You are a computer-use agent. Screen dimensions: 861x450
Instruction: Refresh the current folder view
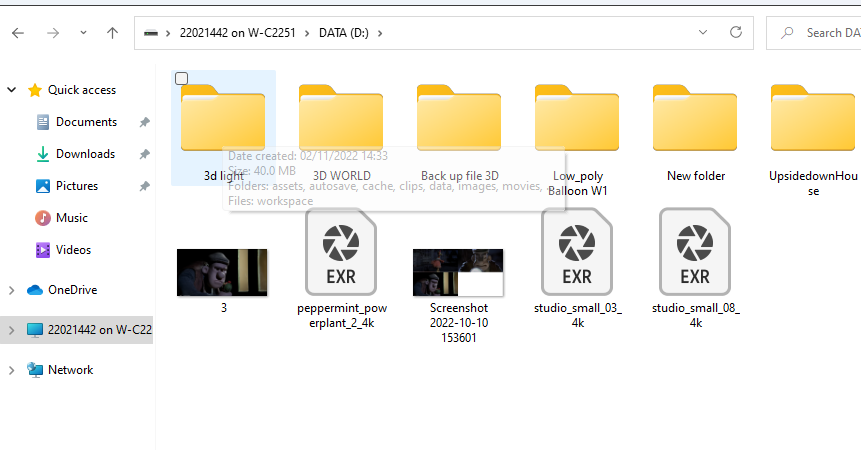click(x=736, y=32)
